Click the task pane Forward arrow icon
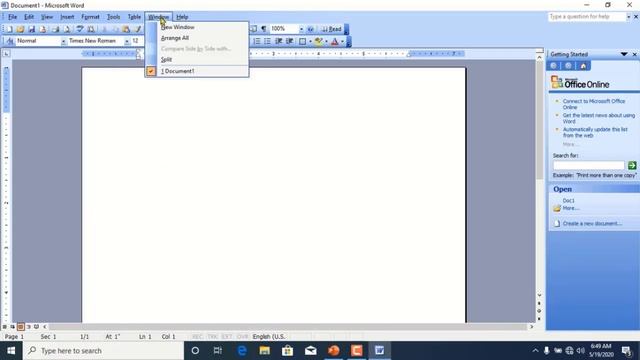Image resolution: width=640 pixels, height=360 pixels. point(568,66)
